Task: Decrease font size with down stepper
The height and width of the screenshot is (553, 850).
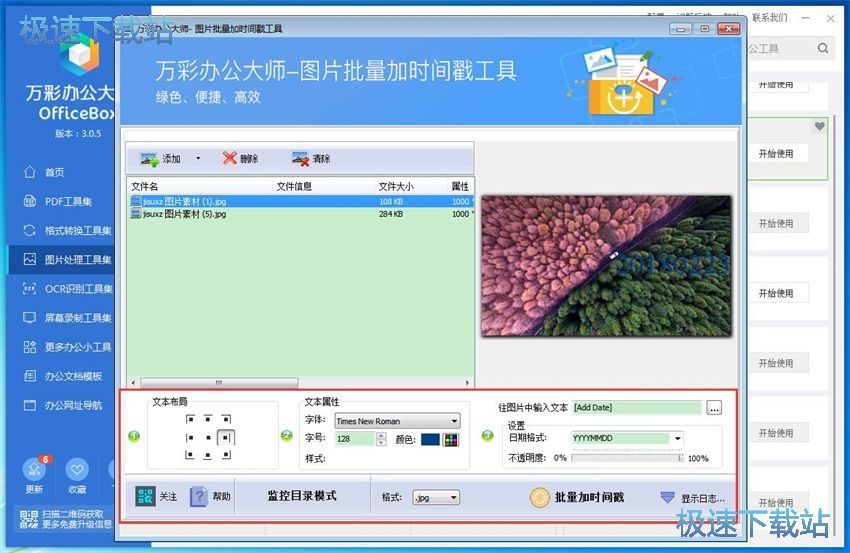Action: point(382,442)
